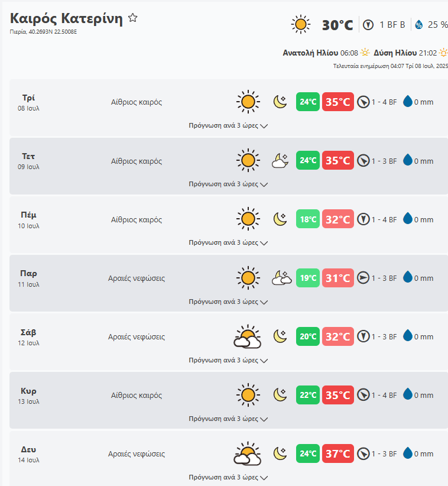Expand 3-hour forecast for Τρί 08 Ιουλ
This screenshot has width=448, height=486.
tap(228, 125)
